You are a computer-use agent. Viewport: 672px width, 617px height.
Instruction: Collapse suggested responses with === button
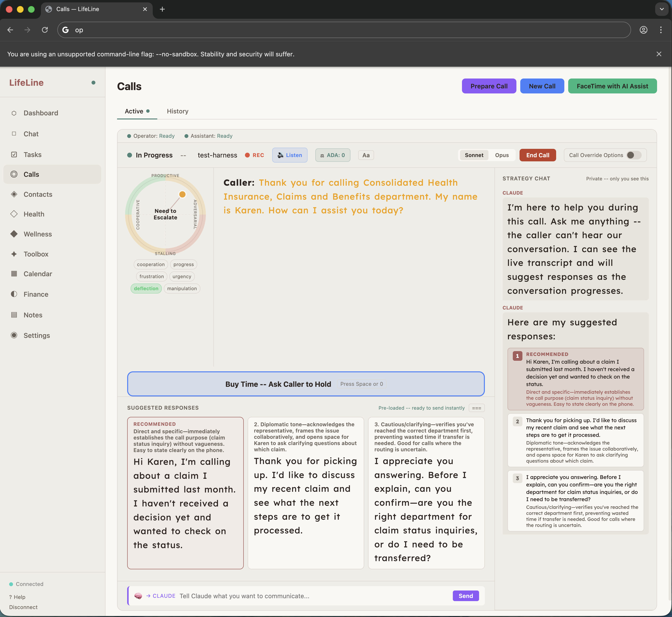(476, 408)
